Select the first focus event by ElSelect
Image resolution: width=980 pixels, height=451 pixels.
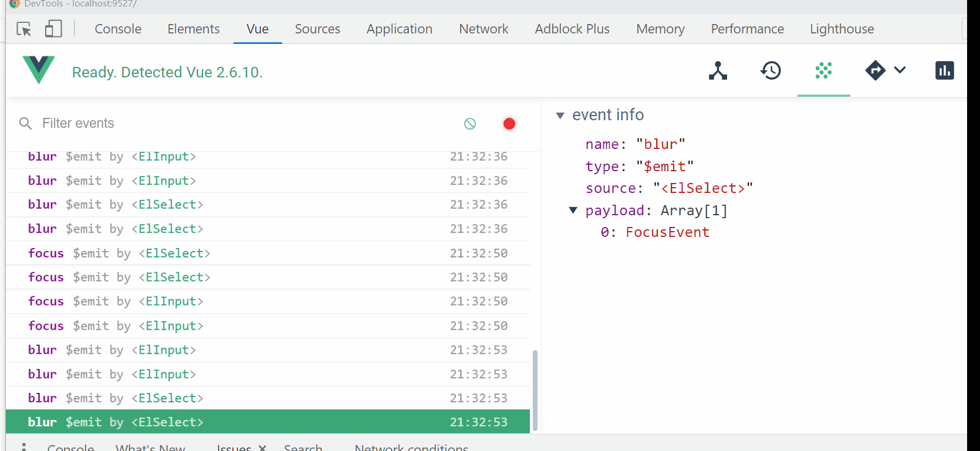268,253
